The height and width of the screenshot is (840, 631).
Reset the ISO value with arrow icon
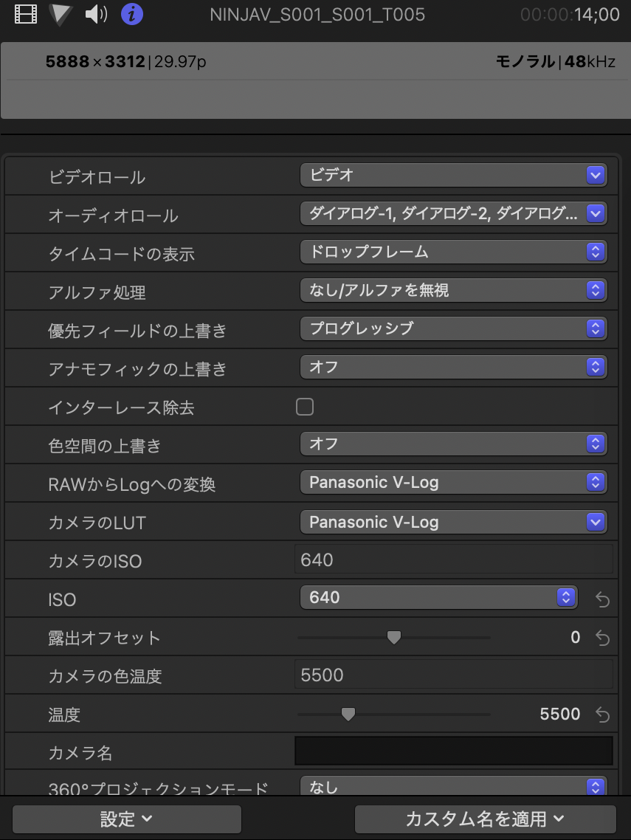pos(602,599)
